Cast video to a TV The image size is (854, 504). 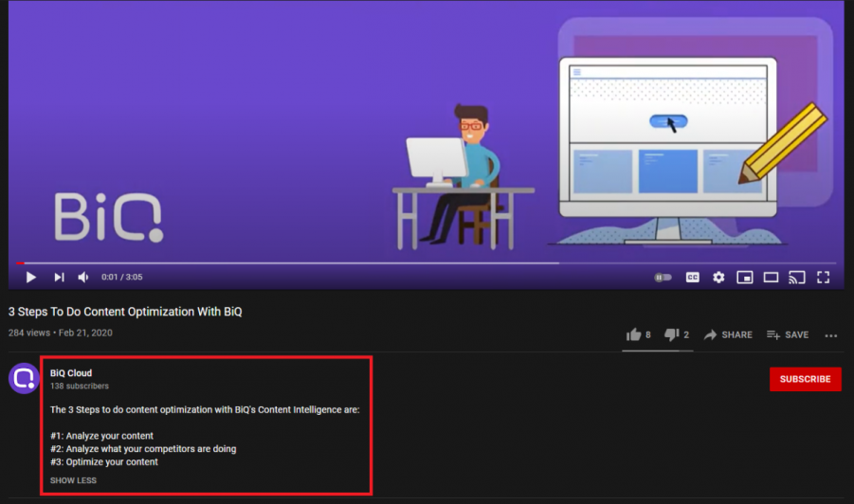[x=797, y=277]
